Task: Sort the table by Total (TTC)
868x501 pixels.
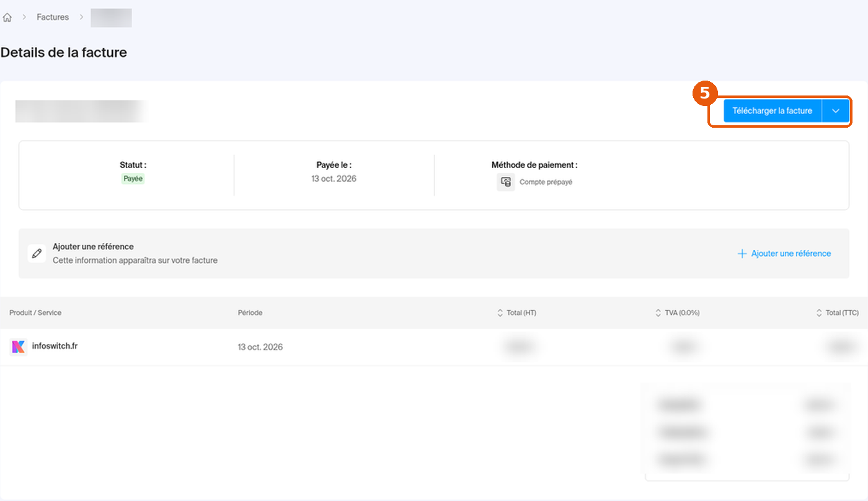Action: (837, 313)
